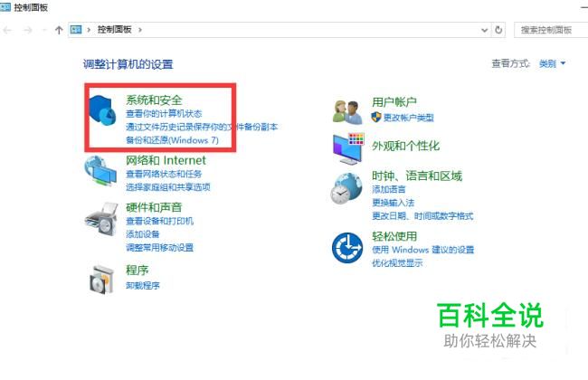Click 添加语言 link

(x=388, y=189)
